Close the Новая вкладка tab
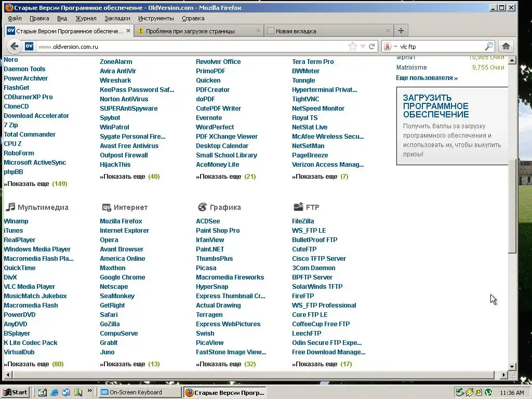The image size is (532, 399). tap(388, 31)
